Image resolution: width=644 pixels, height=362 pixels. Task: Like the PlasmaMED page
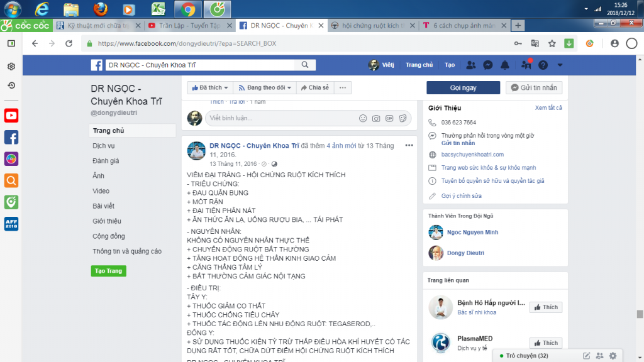point(546,343)
